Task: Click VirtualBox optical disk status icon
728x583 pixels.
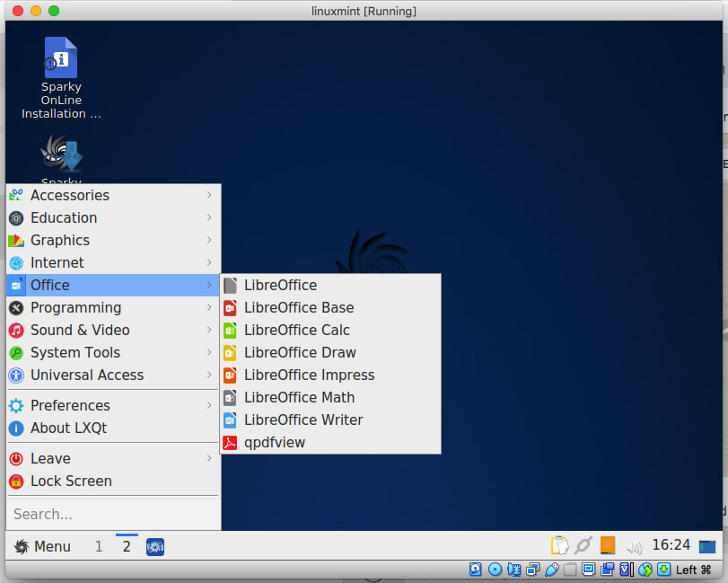Action: point(495,570)
